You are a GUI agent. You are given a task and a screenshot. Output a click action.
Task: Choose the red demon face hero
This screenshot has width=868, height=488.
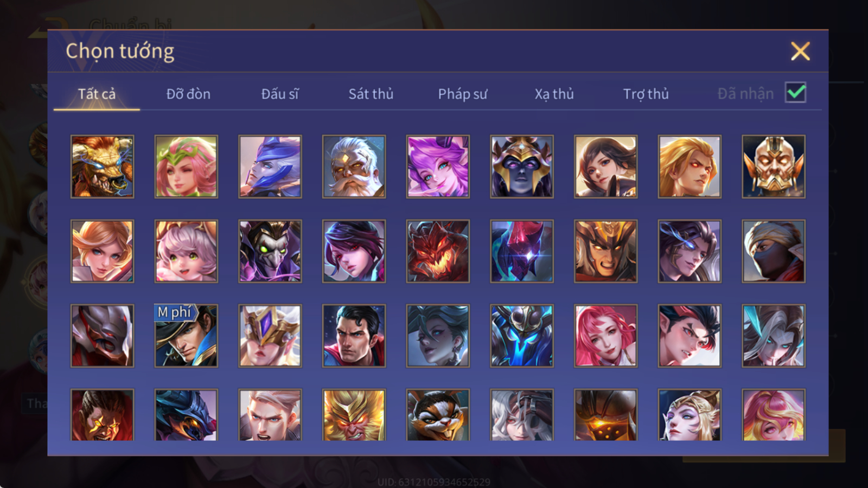[438, 251]
